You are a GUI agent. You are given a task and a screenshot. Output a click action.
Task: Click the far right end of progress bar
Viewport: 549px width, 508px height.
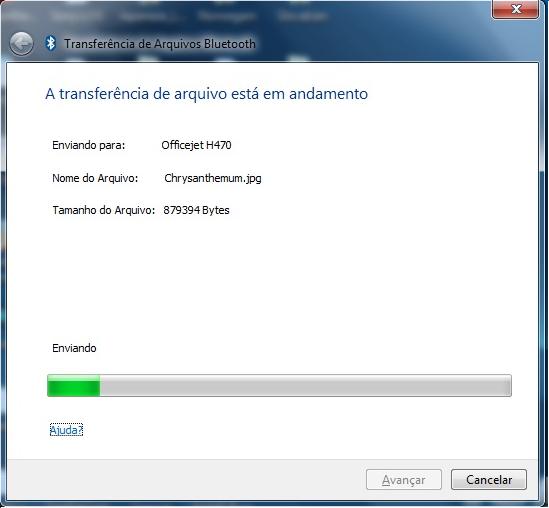508,385
